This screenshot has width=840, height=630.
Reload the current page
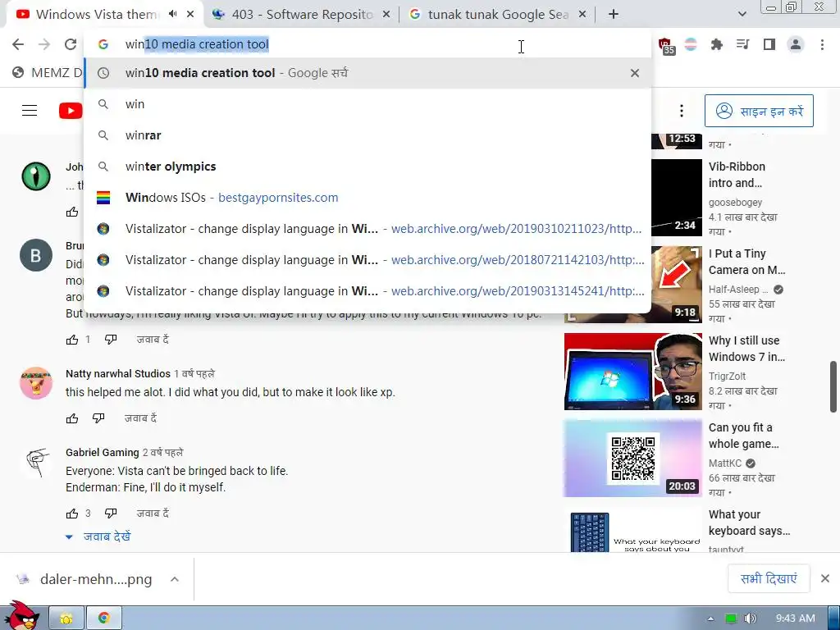click(x=71, y=44)
